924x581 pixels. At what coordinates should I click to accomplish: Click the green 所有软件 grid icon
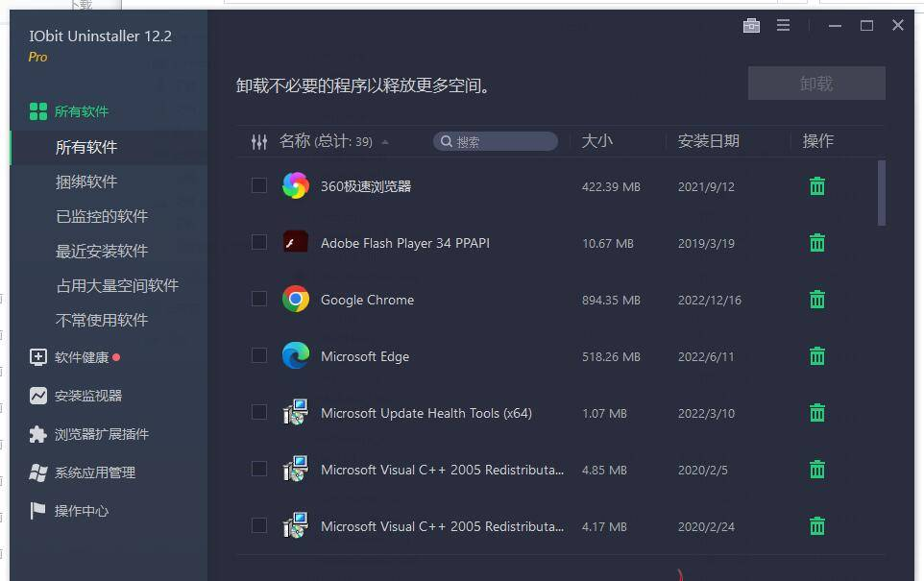[38, 111]
